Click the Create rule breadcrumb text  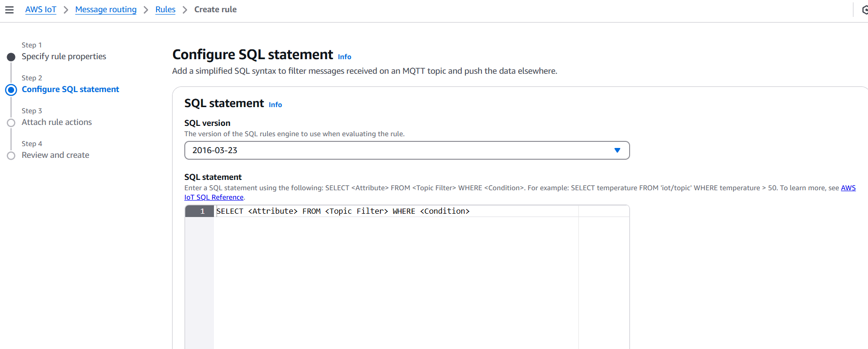pos(215,9)
